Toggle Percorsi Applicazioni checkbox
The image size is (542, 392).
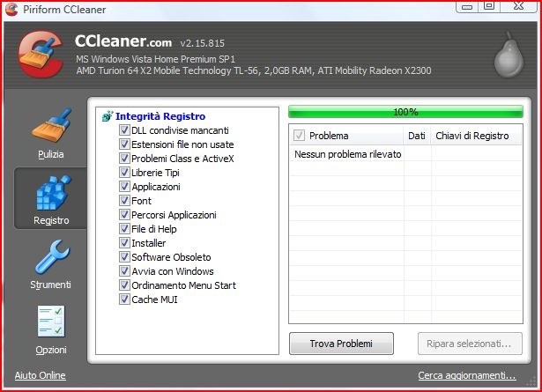click(x=124, y=214)
